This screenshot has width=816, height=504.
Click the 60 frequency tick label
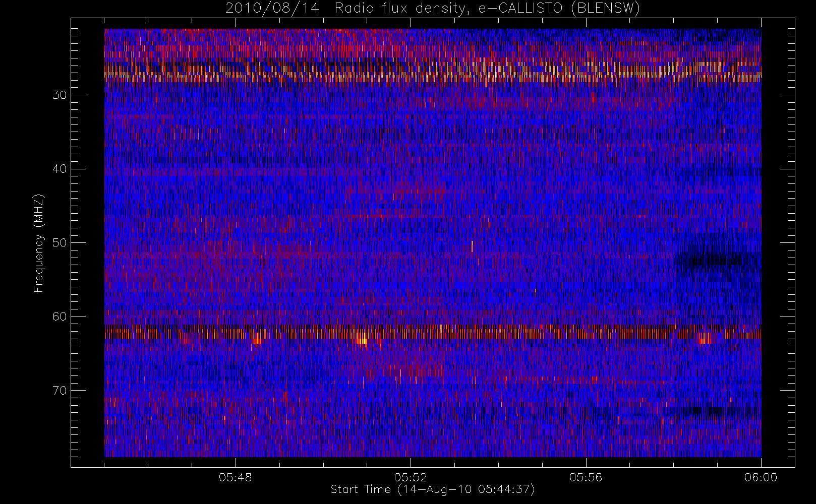tap(60, 317)
